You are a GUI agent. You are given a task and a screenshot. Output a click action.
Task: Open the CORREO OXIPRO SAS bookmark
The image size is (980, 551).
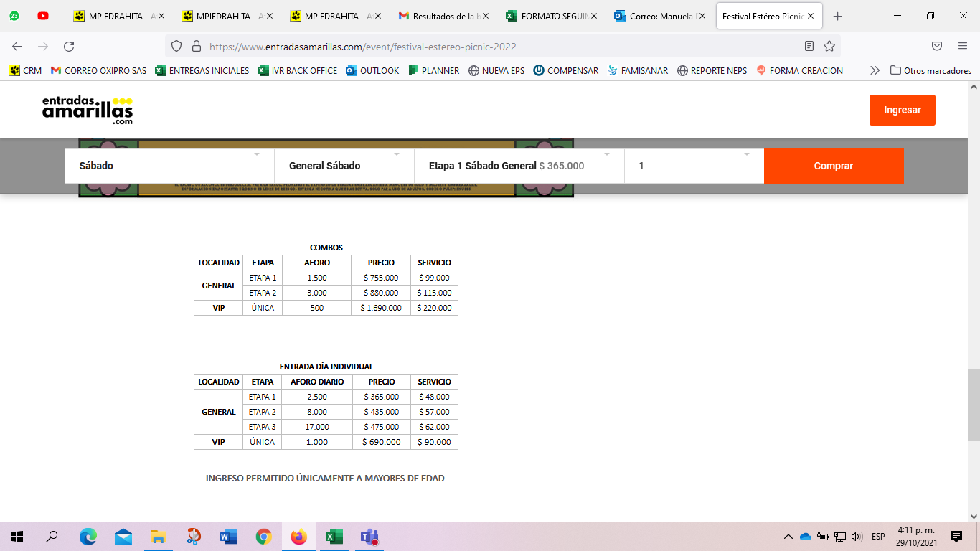pos(98,70)
